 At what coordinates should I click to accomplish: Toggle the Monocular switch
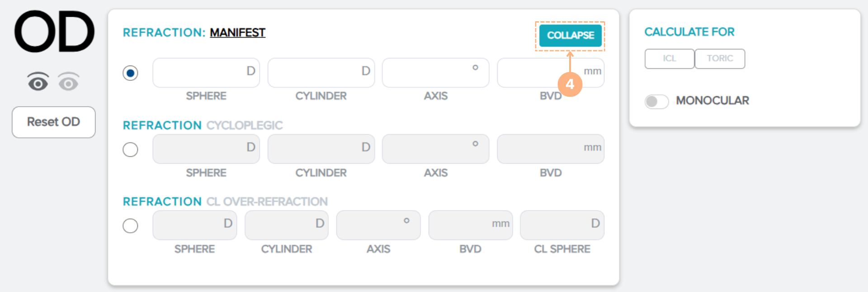(656, 101)
